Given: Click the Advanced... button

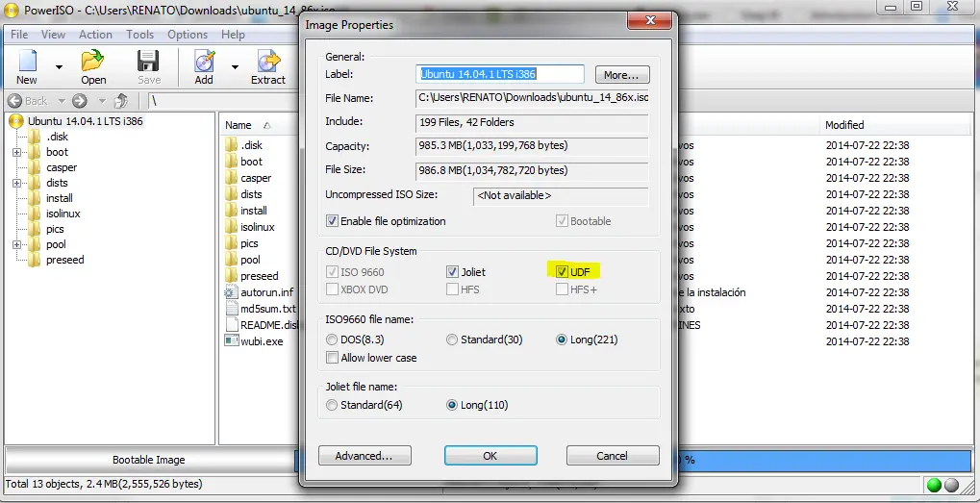Looking at the screenshot, I should pos(364,456).
